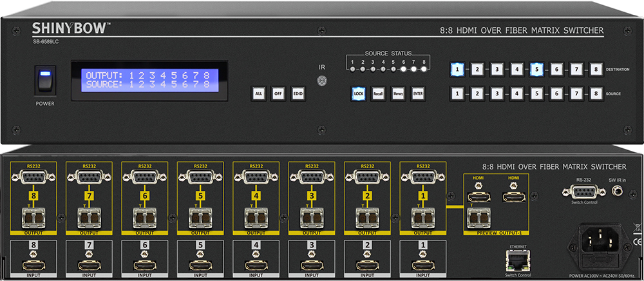The width and height of the screenshot is (644, 281).
Task: Select DESTINATION button 7
Action: (576, 70)
